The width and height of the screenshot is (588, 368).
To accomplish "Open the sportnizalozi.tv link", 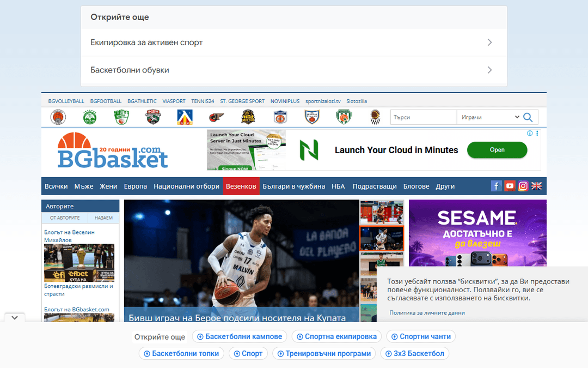I will [x=323, y=101].
